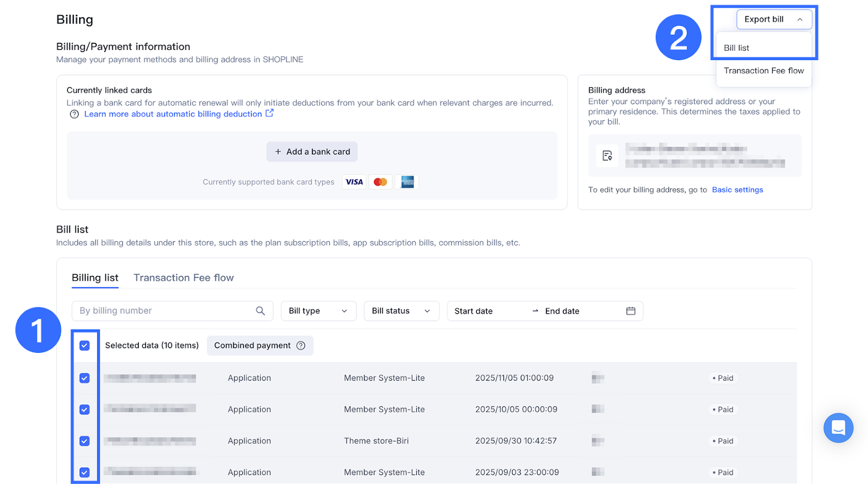868x484 pixels.
Task: Focus the billing number search field
Action: tap(163, 311)
